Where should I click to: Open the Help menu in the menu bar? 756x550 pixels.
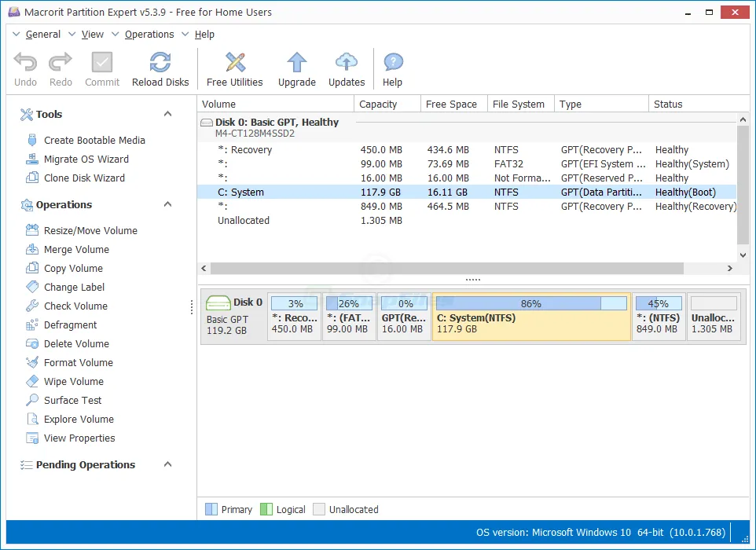tap(204, 35)
